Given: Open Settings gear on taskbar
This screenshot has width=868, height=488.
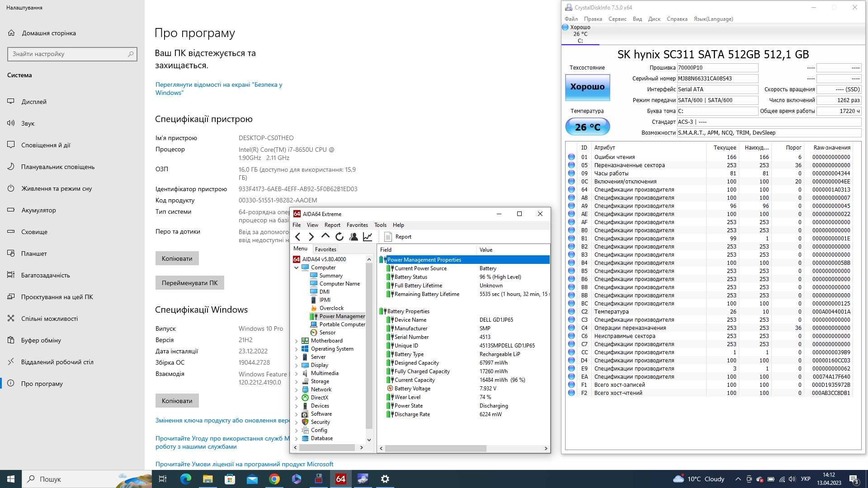Looking at the screenshot, I should point(385,479).
